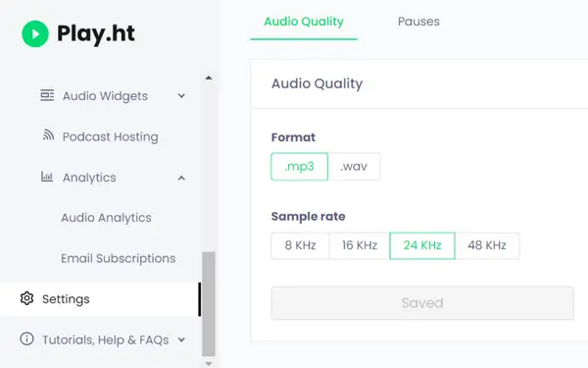Open the Email Subscriptions page
Screen dimensions: 588x368
[x=119, y=258]
